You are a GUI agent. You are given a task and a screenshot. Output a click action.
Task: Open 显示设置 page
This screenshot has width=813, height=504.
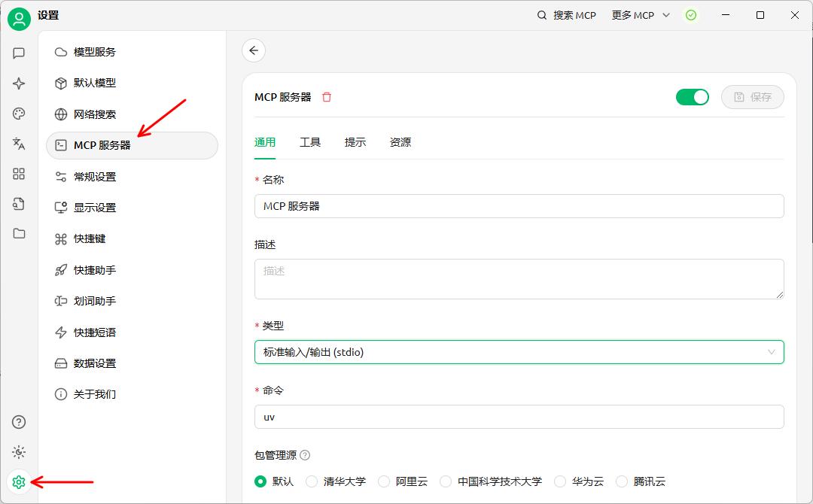(x=132, y=208)
